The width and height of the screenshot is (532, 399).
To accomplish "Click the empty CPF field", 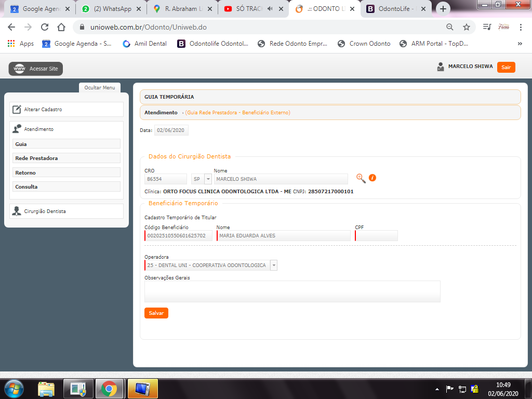I will coord(376,235).
